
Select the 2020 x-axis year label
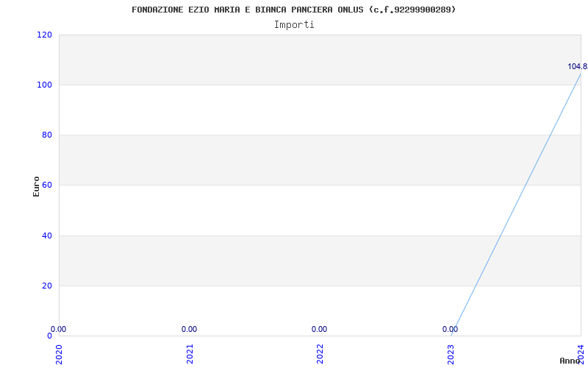(60, 354)
